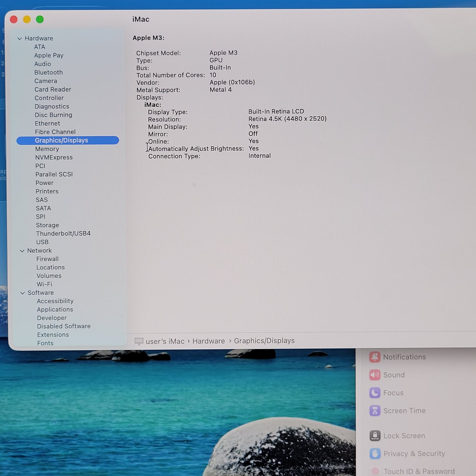This screenshot has width=476, height=476.
Task: Open Disabled Software entry
Action: point(64,326)
